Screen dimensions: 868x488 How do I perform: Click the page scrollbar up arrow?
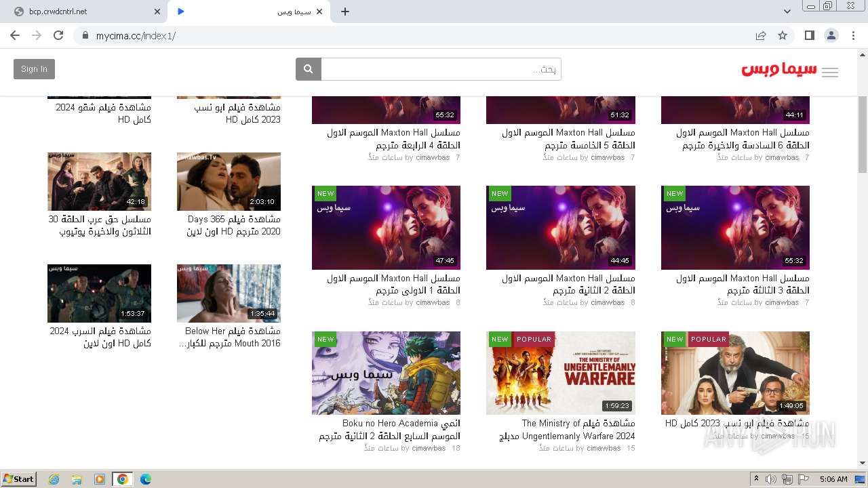[863, 54]
